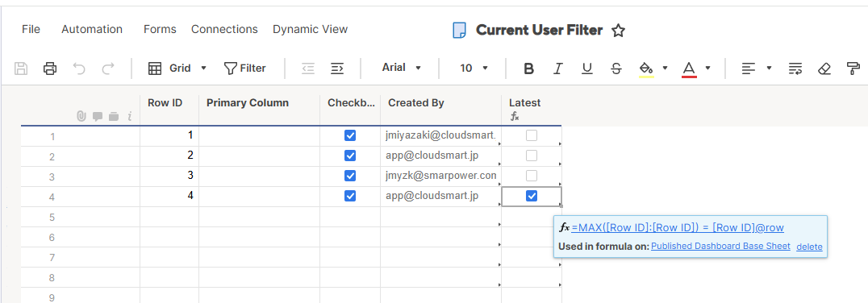Open the font size 10 dropdown
868x303 pixels.
pyautogui.click(x=474, y=68)
